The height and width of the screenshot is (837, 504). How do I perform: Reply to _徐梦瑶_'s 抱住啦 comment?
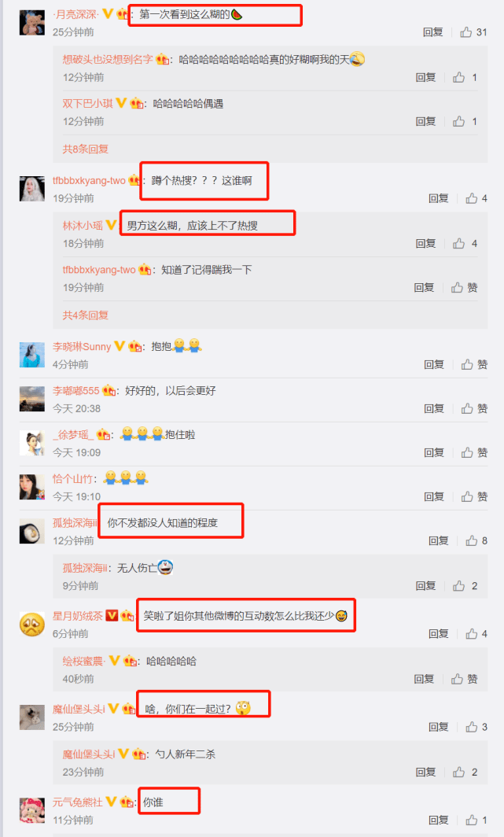434,452
